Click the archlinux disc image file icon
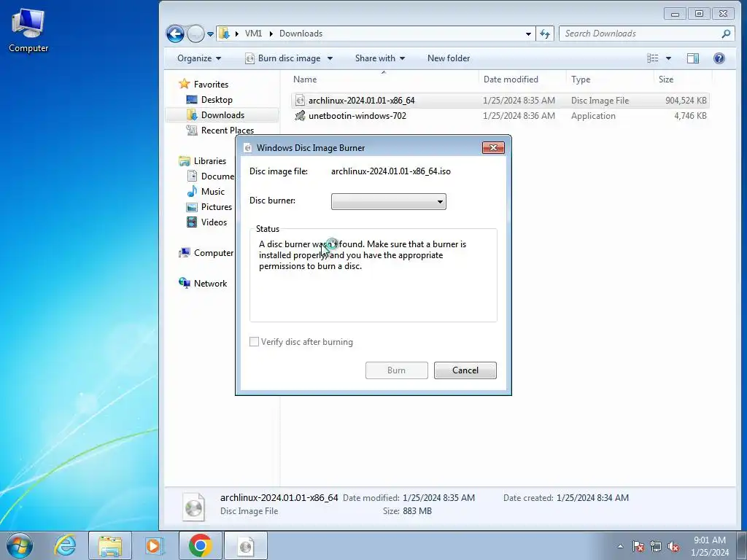Image resolution: width=747 pixels, height=560 pixels. pyautogui.click(x=300, y=101)
